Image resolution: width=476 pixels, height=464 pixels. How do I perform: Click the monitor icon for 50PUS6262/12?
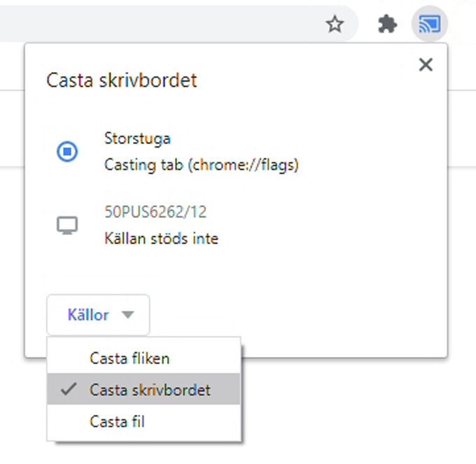[x=67, y=225]
